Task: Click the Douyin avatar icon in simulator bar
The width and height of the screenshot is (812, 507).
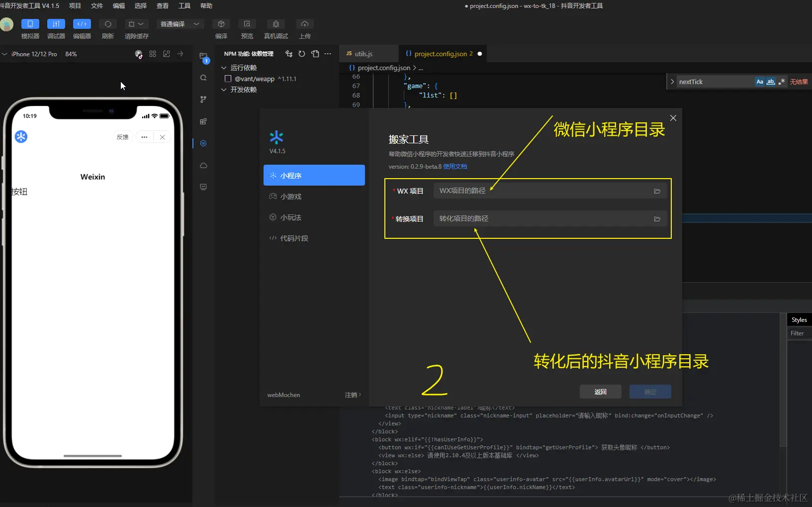Action: tap(139, 54)
